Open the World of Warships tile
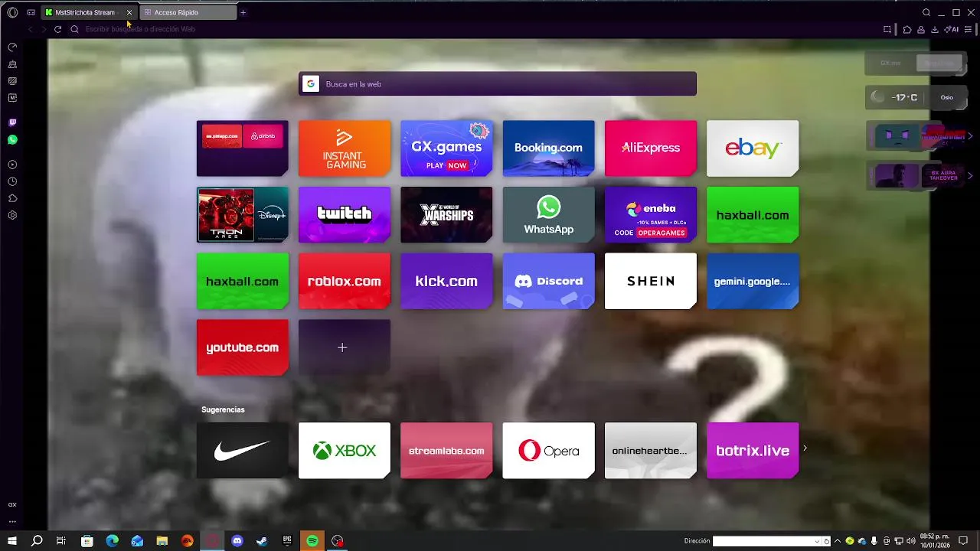Viewport: 980px width, 551px height. 446,215
